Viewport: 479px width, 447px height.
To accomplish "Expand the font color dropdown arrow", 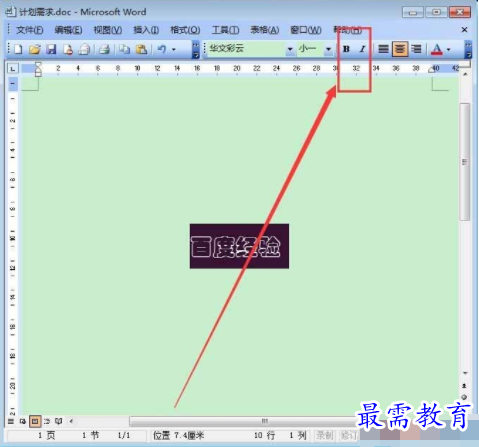I will 448,50.
